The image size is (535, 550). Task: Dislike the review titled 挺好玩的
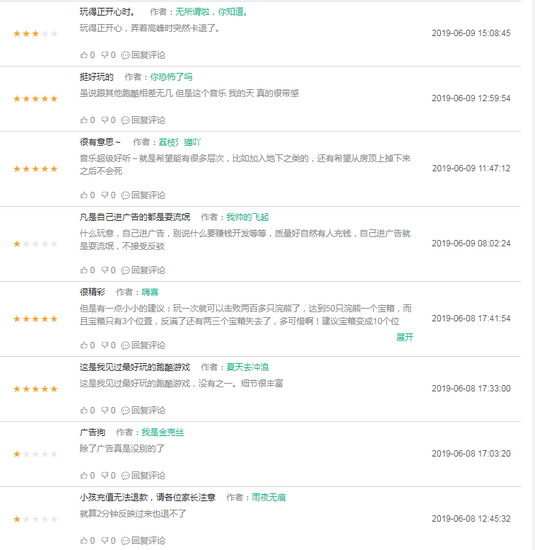click(108, 120)
